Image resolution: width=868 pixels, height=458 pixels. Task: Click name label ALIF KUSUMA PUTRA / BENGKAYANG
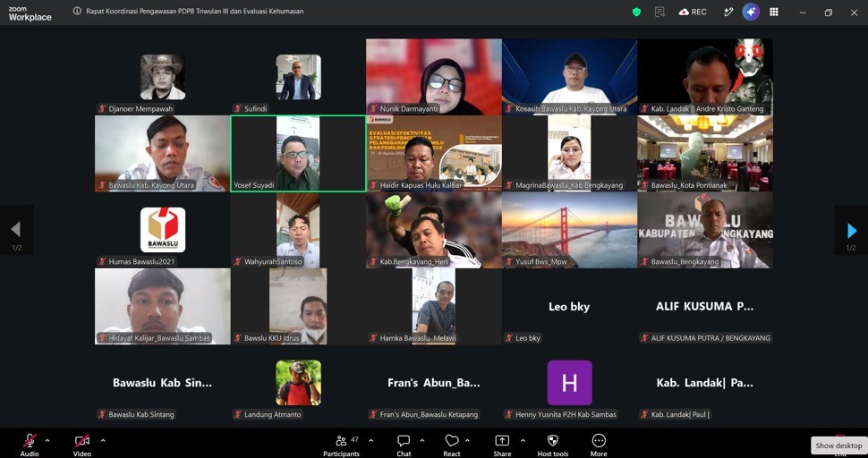[711, 338]
